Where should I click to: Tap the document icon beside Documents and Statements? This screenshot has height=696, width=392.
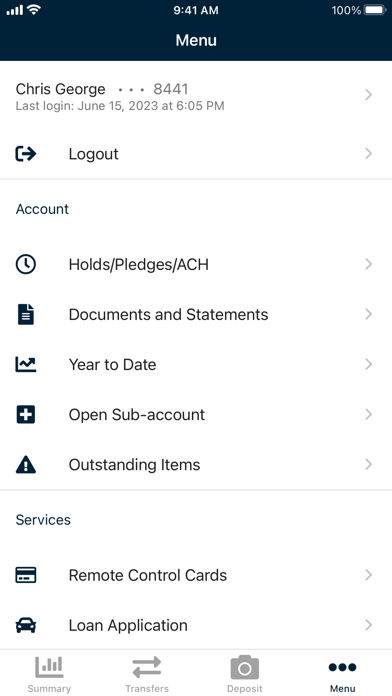coord(26,314)
